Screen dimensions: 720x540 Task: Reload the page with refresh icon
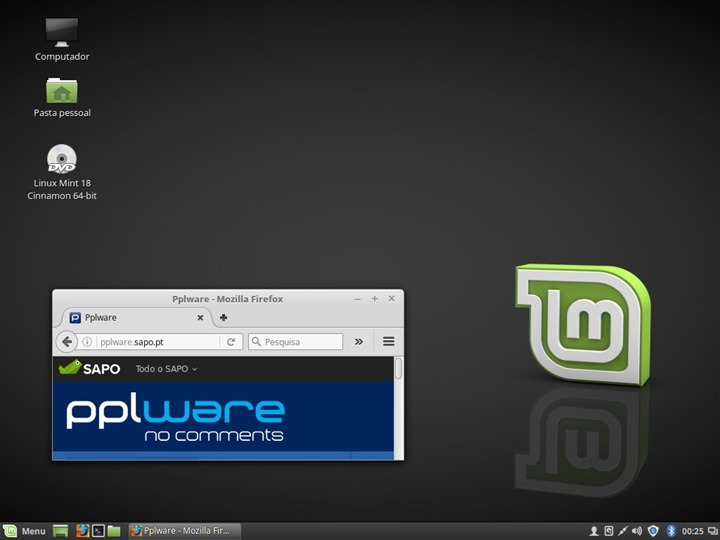(231, 342)
